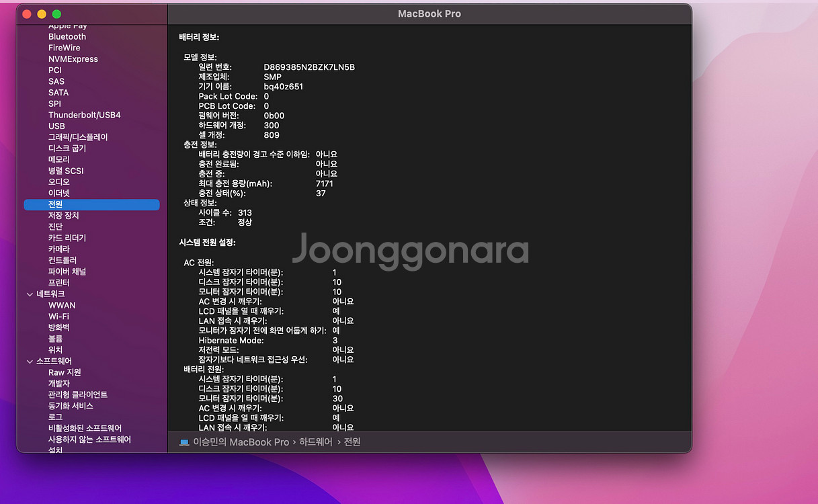Click the 제조업체 value SMP
The height and width of the screenshot is (504, 818).
pos(273,77)
